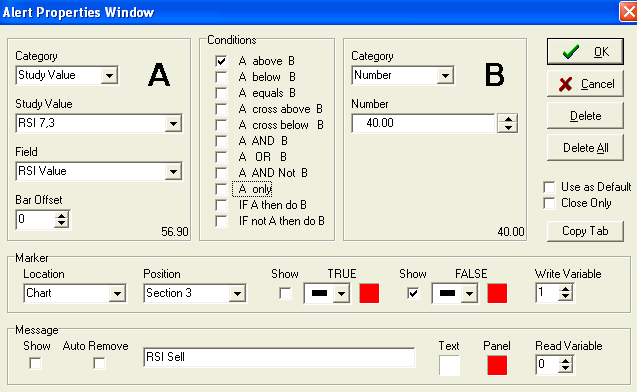Enable the 'A cross below B' condition
Image resolution: width=637 pixels, height=392 pixels.
pos(221,125)
